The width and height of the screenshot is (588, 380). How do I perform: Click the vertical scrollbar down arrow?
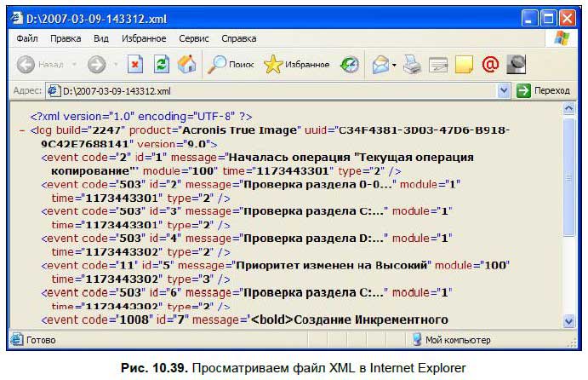pyautogui.click(x=569, y=320)
